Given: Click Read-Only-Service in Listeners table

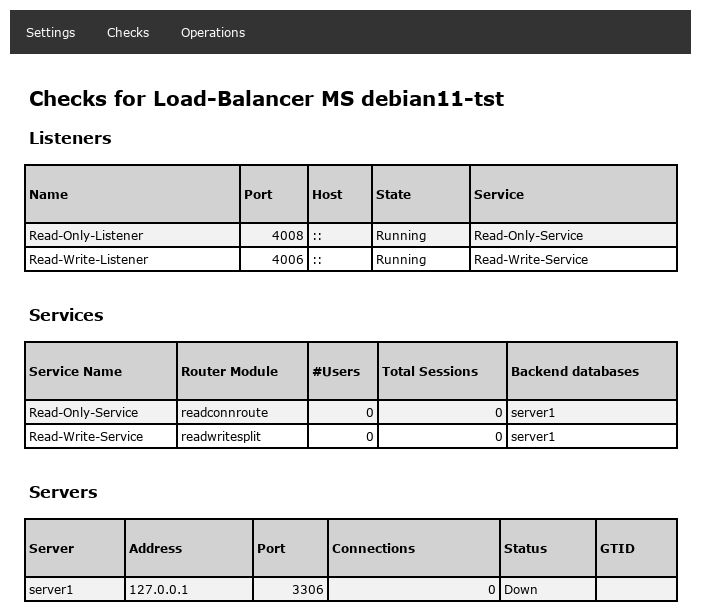Looking at the screenshot, I should [x=528, y=236].
